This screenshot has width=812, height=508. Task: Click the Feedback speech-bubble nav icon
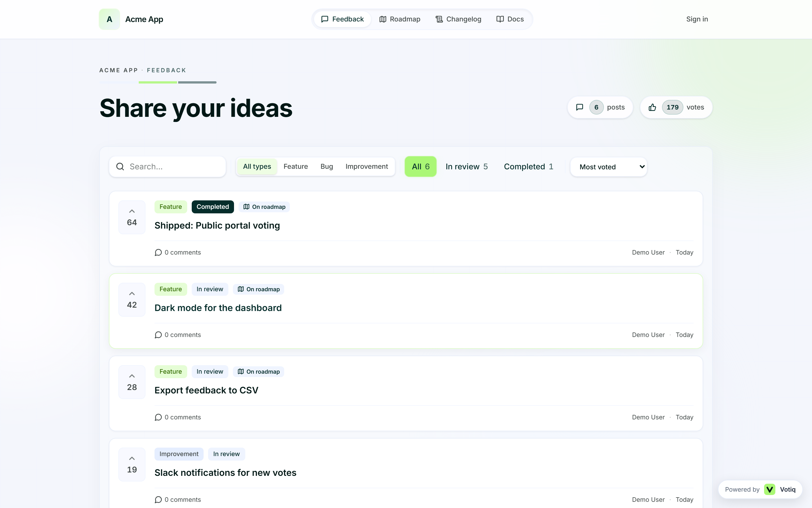[x=325, y=19]
